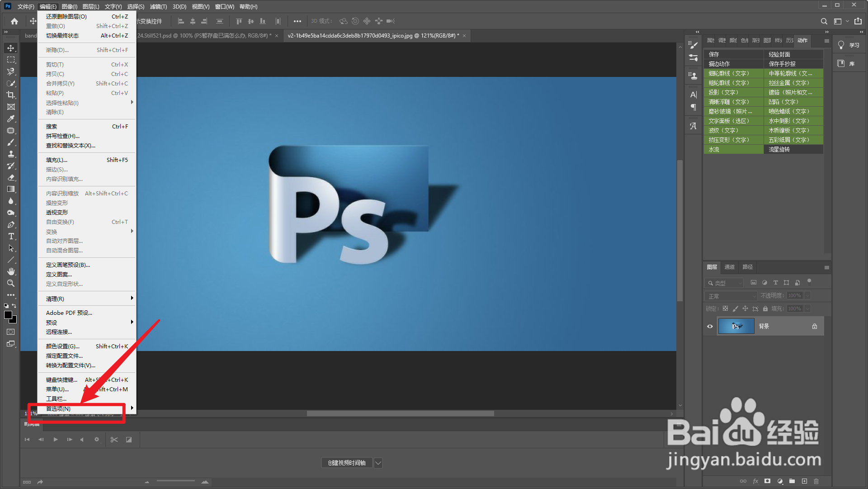Screen dimensions: 868x489
Task: Select the Lasso tool
Action: click(11, 71)
